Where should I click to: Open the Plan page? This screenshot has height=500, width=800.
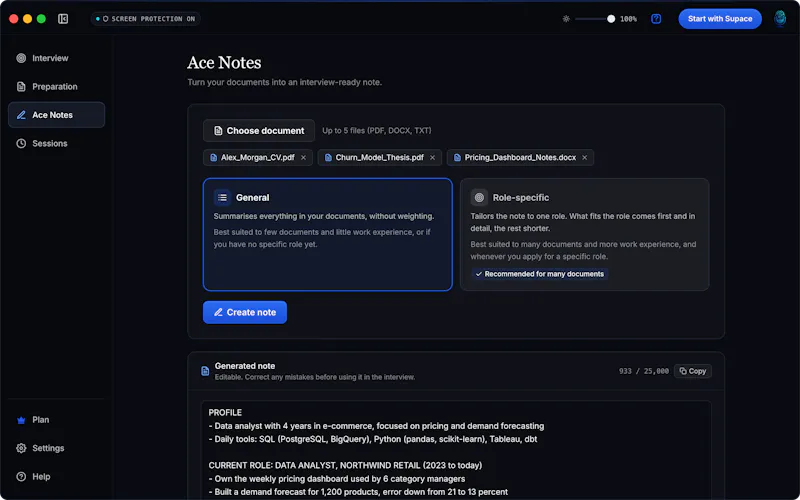coord(56,420)
